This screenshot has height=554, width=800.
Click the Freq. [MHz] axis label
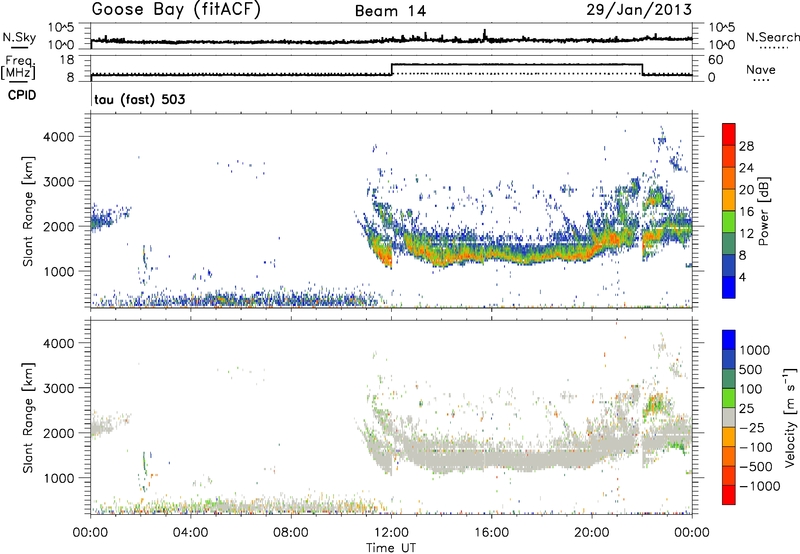tap(18, 67)
